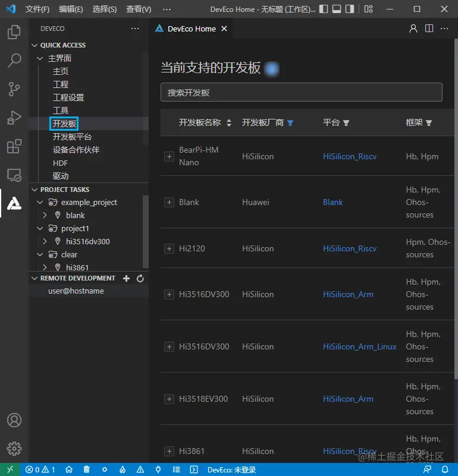This screenshot has width=458, height=476.
Task: Toggle secondary side bar layout button
Action: pyautogui.click(x=350, y=9)
